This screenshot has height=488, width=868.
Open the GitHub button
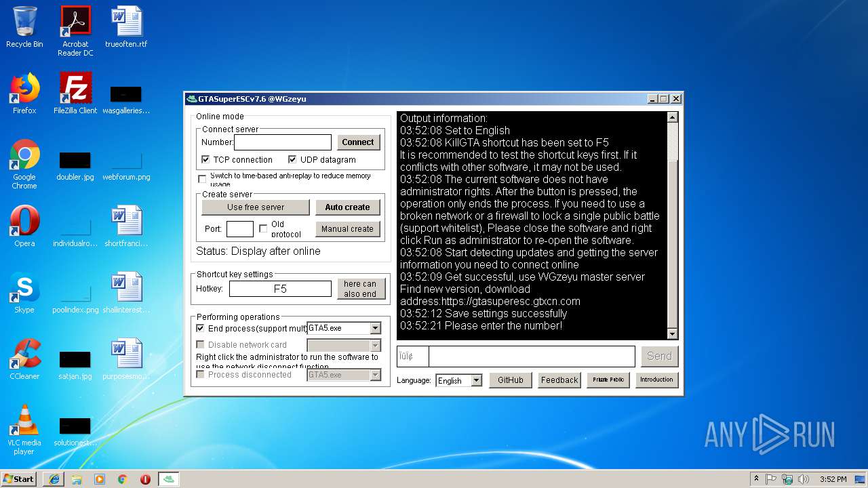click(511, 380)
